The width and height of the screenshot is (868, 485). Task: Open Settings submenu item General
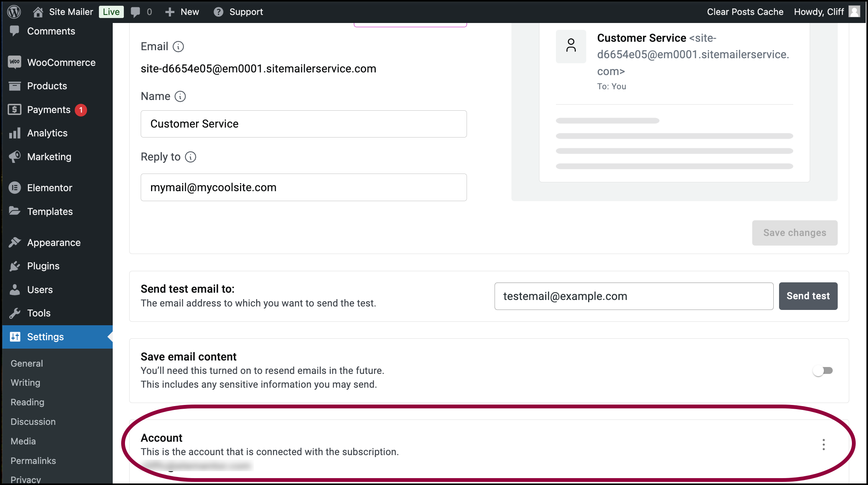click(26, 363)
